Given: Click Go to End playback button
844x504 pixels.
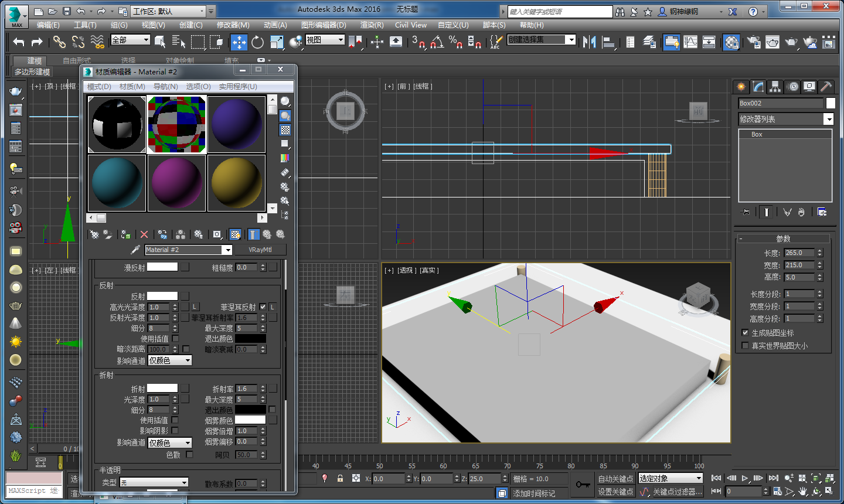Looking at the screenshot, I should click(x=774, y=478).
